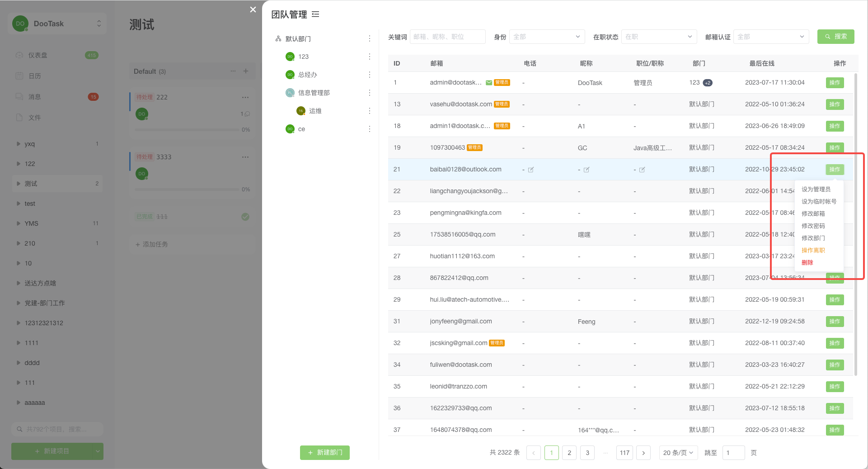Expand the 邮箱认证 email verification dropdown
Screen dimensions: 868x469
click(770, 37)
